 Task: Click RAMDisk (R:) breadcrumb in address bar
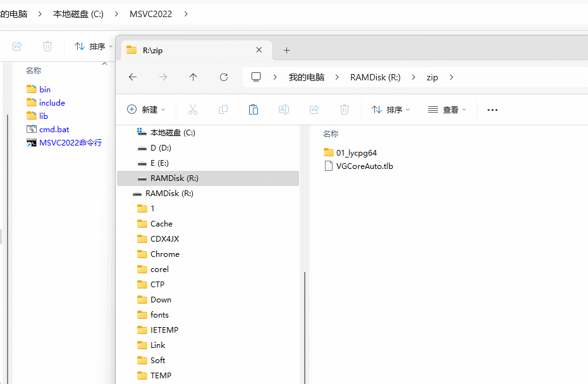coord(376,77)
